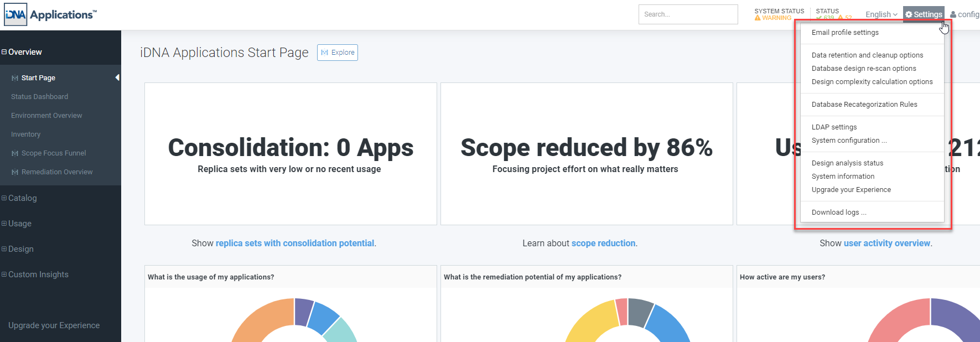Choose Design complexity calculation options
980x342 pixels.
[x=872, y=82]
